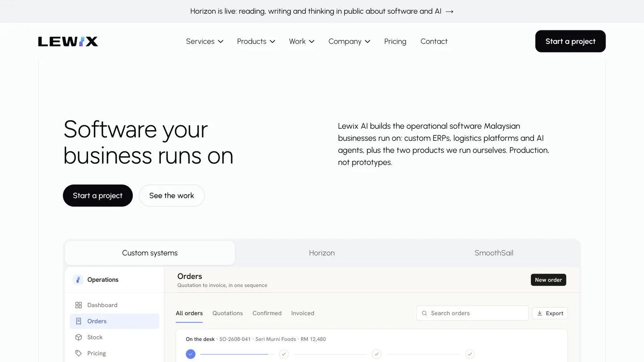
Task: Select the Orders document icon in sidebar
Action: 79,321
